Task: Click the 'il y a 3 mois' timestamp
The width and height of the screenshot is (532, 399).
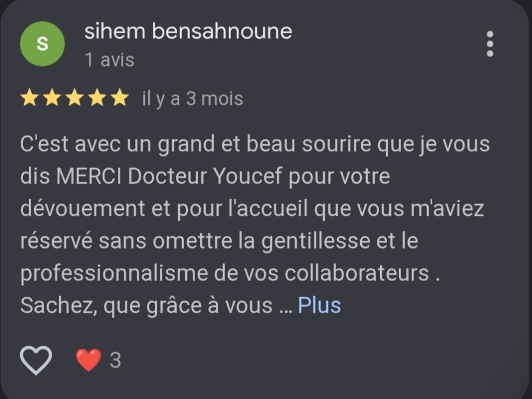Action: 192,99
